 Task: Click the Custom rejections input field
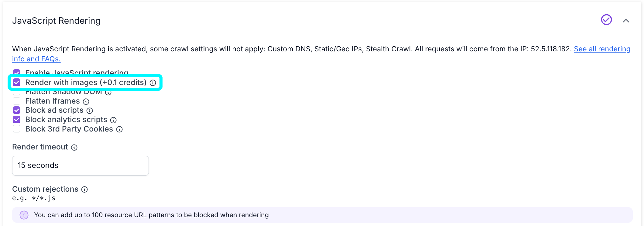tap(33, 198)
